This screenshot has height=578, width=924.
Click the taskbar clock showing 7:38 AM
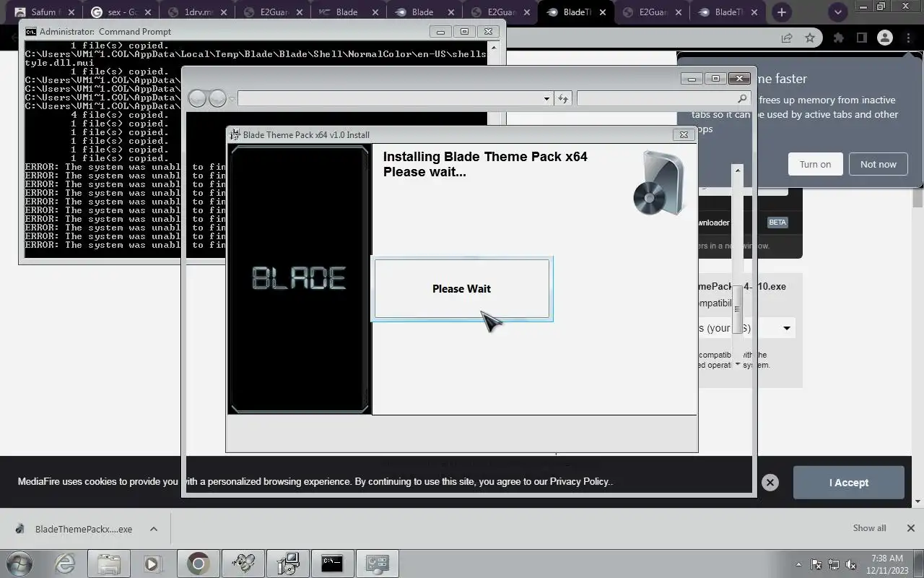click(x=889, y=564)
